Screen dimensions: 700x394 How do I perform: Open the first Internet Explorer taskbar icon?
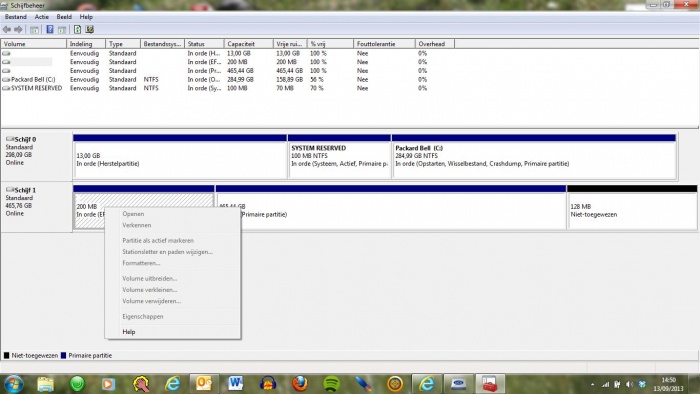coord(172,384)
